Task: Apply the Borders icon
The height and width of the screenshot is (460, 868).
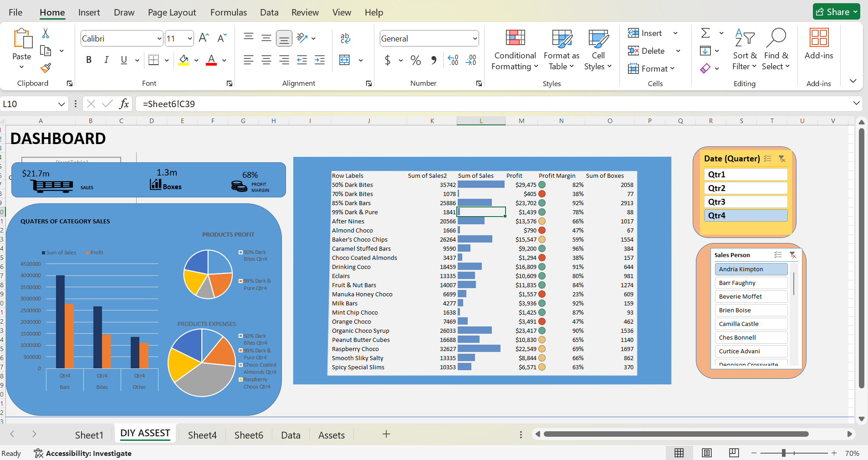Action: pos(154,60)
